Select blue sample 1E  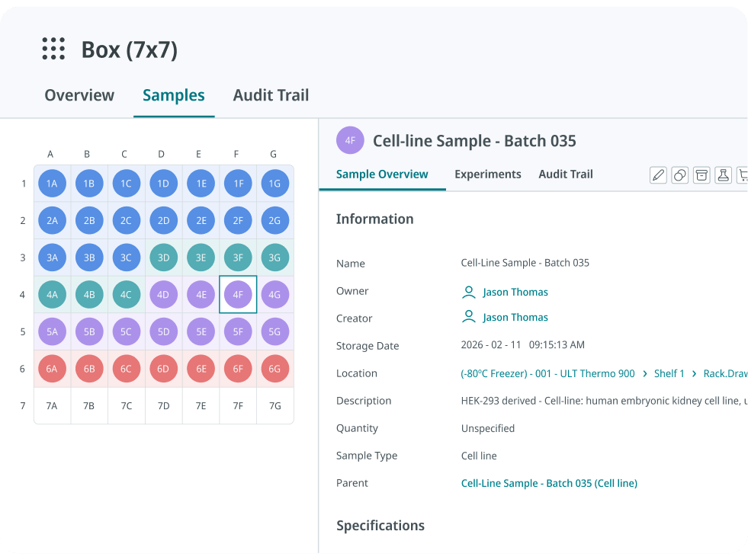click(201, 184)
